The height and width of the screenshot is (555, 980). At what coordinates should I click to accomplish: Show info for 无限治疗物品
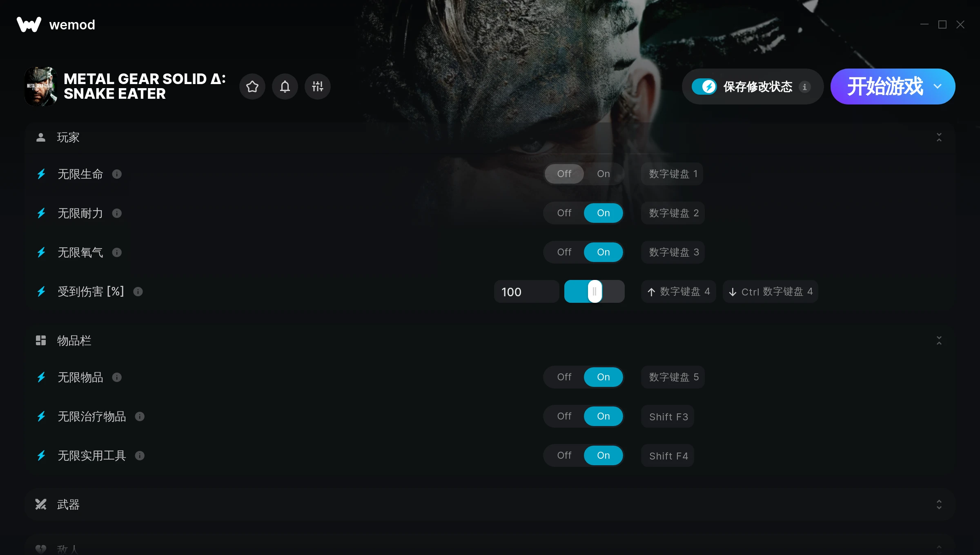pyautogui.click(x=140, y=417)
